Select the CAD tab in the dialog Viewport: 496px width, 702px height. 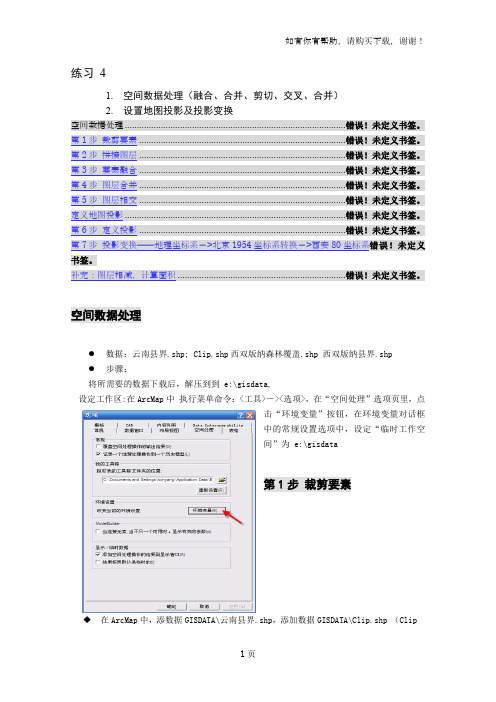pos(129,425)
